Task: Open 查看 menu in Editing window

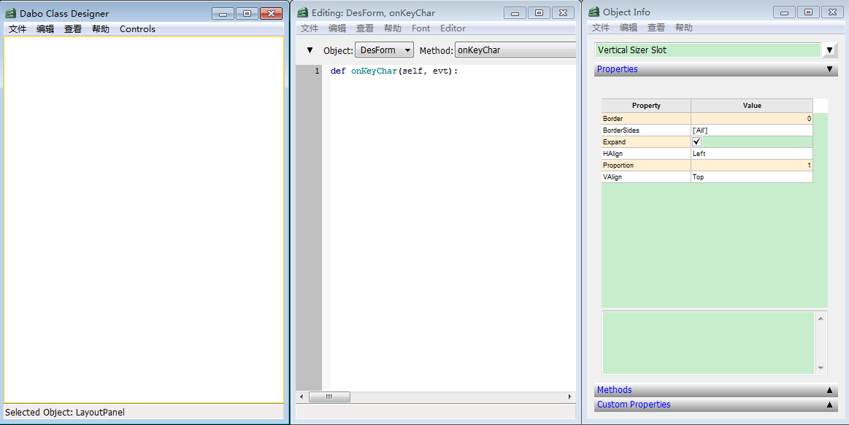Action: [x=364, y=28]
